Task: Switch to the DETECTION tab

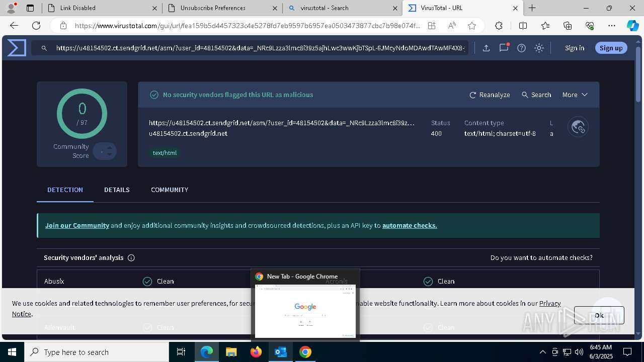Action: tap(65, 190)
